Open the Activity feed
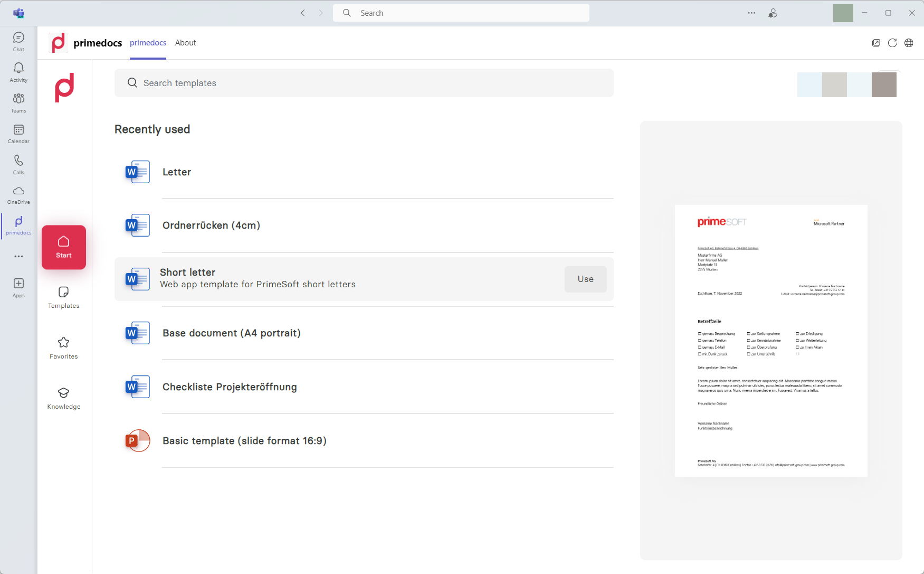 (18, 72)
